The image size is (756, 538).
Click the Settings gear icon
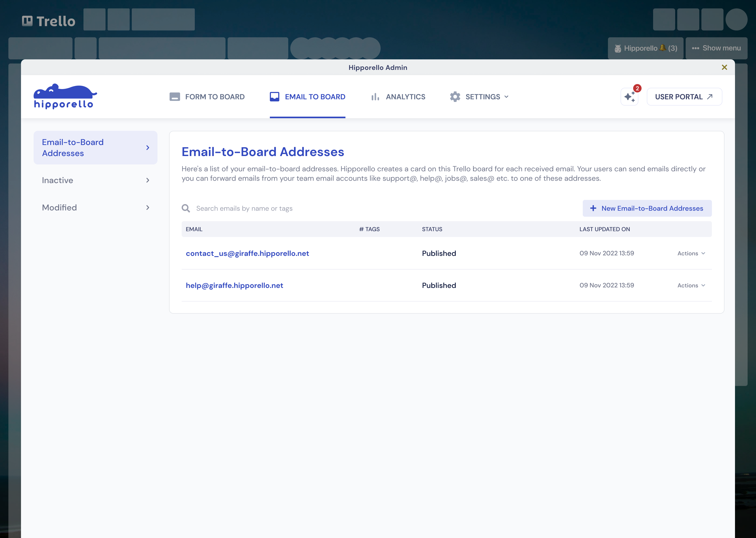click(x=455, y=97)
